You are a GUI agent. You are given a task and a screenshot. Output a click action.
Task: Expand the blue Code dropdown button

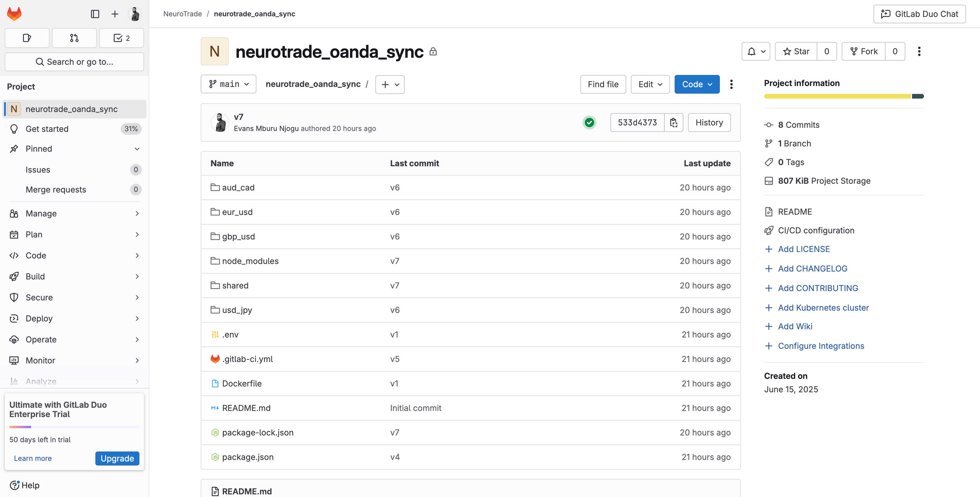[x=696, y=84]
